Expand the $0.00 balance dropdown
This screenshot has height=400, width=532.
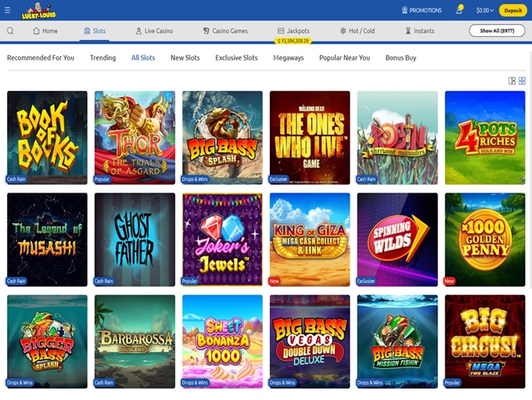click(x=486, y=10)
